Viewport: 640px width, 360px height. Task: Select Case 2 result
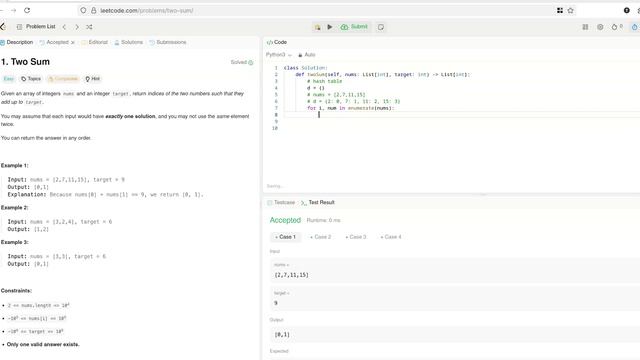point(320,237)
